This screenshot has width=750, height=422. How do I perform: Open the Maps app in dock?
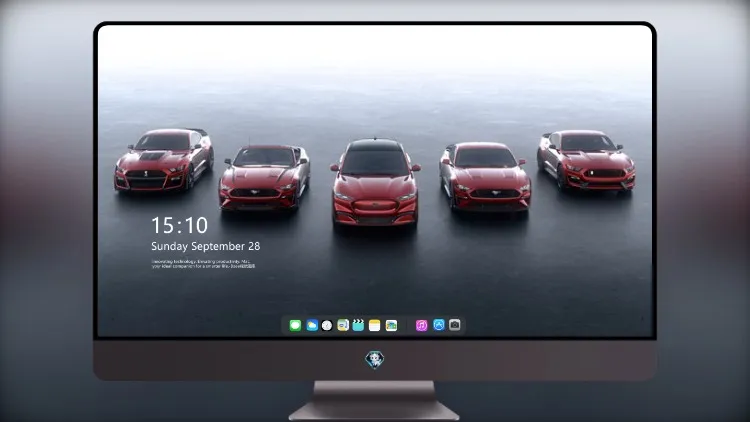[343, 325]
